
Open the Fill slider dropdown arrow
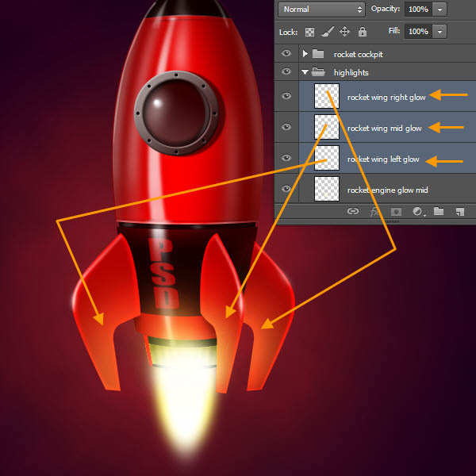(x=440, y=32)
